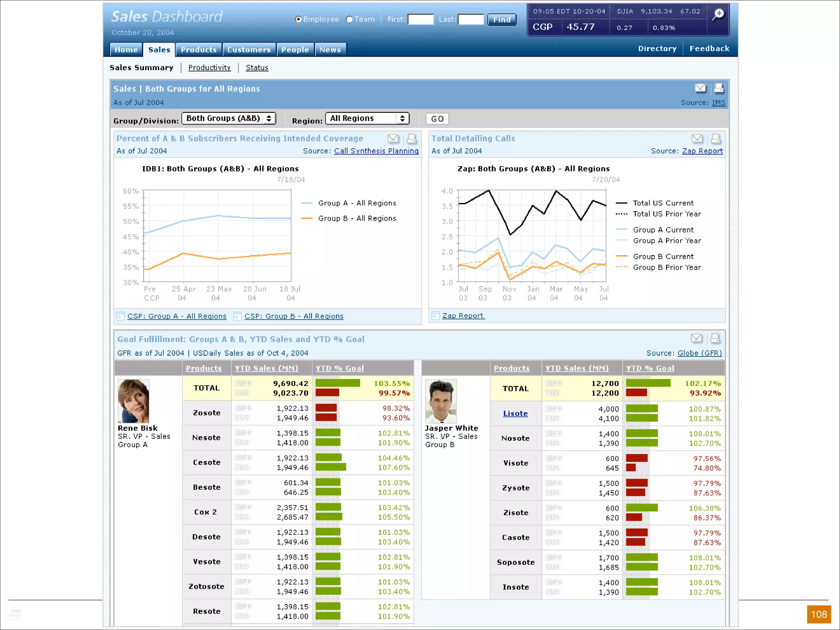This screenshot has height=630, width=840.
Task: Print the Goal Fulfillment table
Action: point(715,338)
